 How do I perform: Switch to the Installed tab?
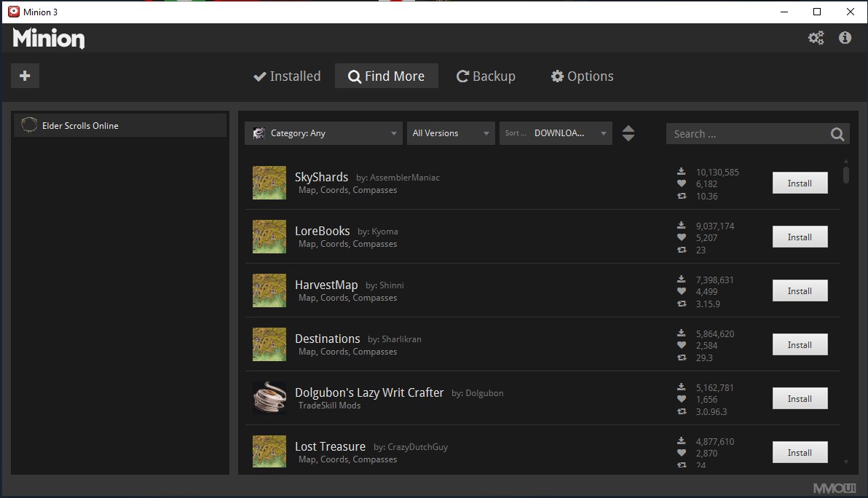(x=287, y=76)
